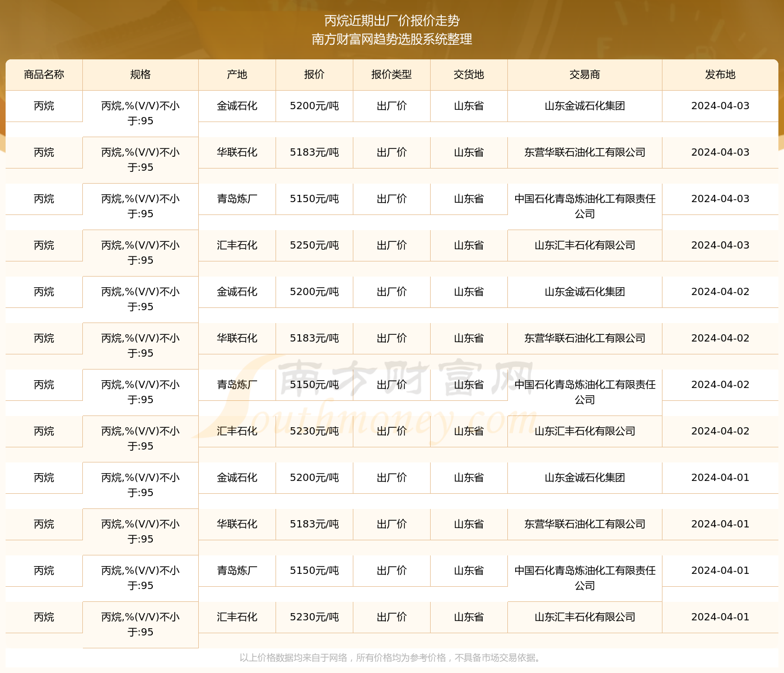
Task: Select 汇丰石化 in the 2024-04-02 row
Action: [237, 431]
